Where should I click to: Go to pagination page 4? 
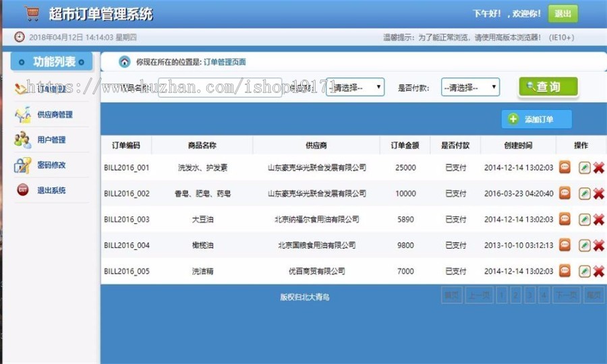tap(544, 295)
